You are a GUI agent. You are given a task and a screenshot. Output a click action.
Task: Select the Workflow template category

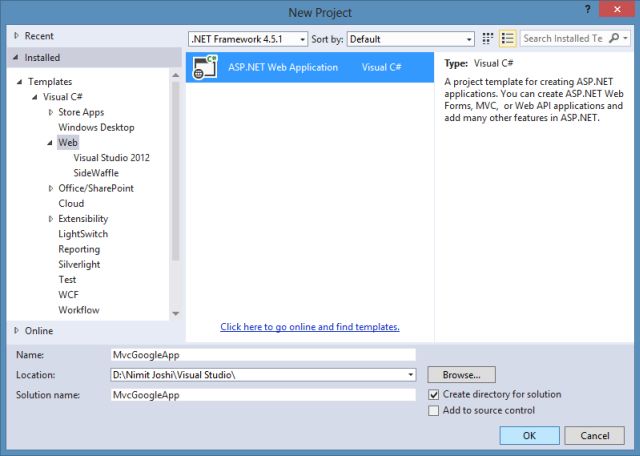(79, 310)
